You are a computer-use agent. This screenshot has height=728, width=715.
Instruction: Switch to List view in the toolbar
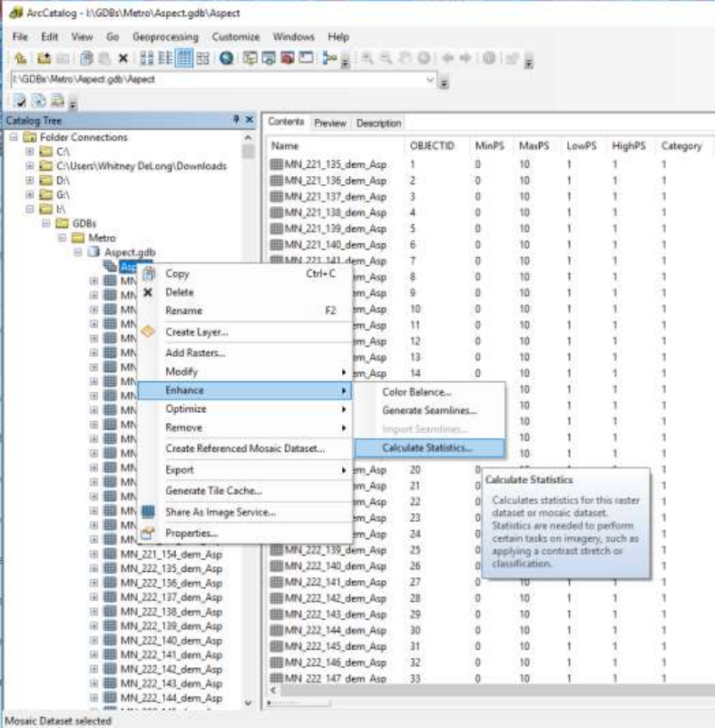[x=165, y=58]
